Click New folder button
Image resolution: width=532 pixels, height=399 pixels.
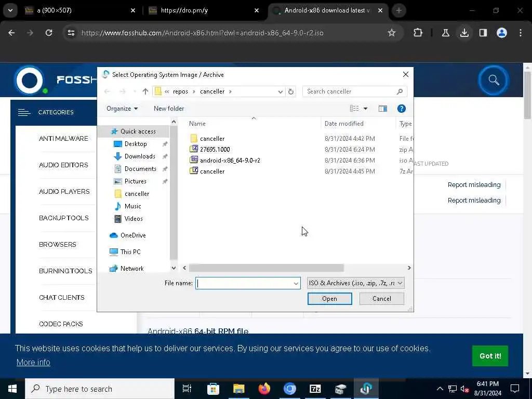tap(169, 109)
